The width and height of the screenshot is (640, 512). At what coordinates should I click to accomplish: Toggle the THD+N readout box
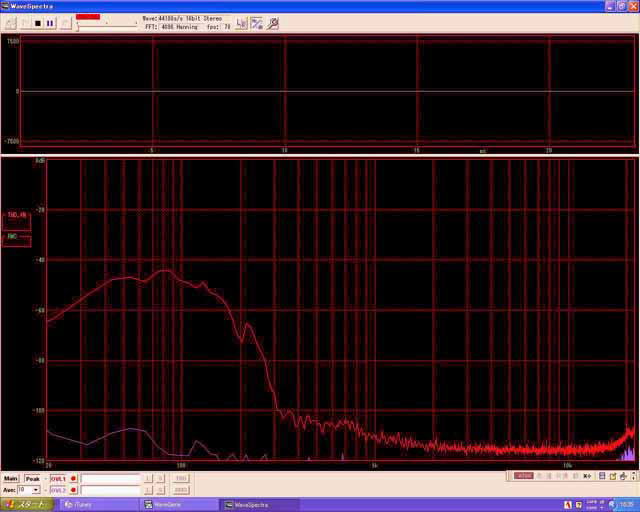pyautogui.click(x=17, y=221)
